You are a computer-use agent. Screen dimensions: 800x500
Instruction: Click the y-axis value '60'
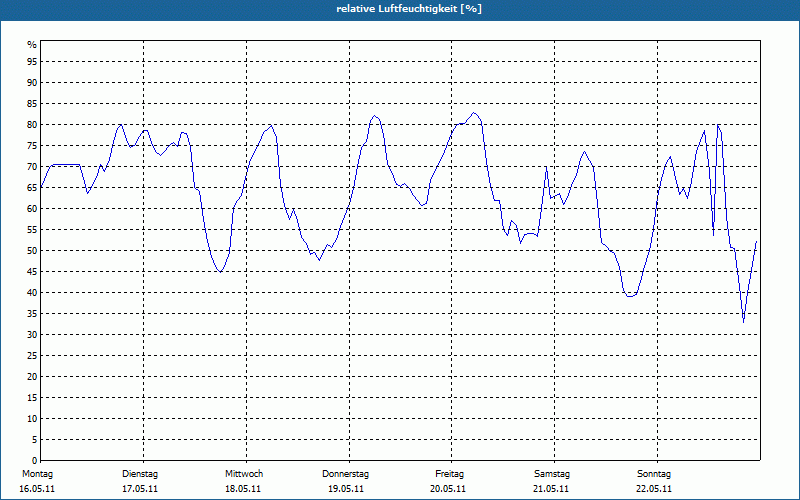point(32,209)
